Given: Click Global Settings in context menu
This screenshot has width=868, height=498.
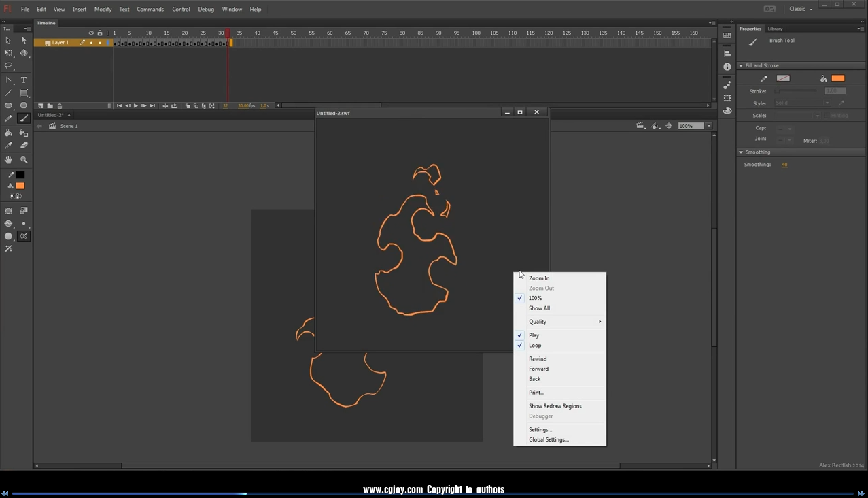Looking at the screenshot, I should (559, 440).
